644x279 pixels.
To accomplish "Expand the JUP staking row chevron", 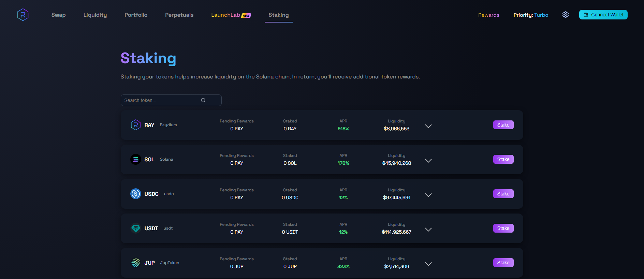I will (428, 264).
